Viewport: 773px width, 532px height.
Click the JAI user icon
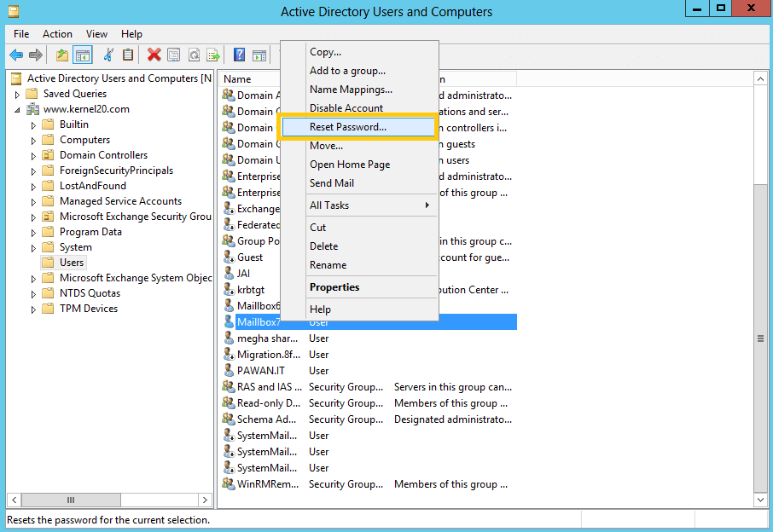click(x=229, y=273)
